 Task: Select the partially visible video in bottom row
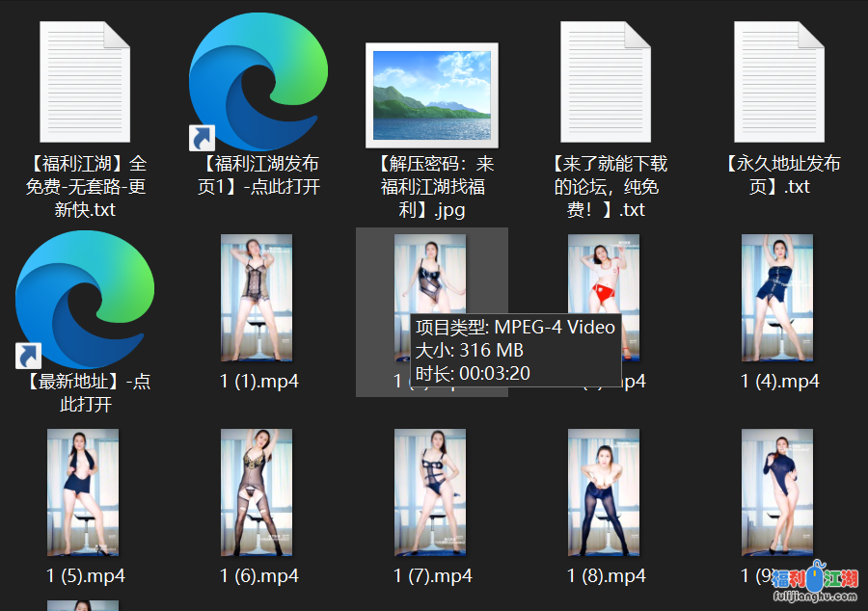point(83,605)
